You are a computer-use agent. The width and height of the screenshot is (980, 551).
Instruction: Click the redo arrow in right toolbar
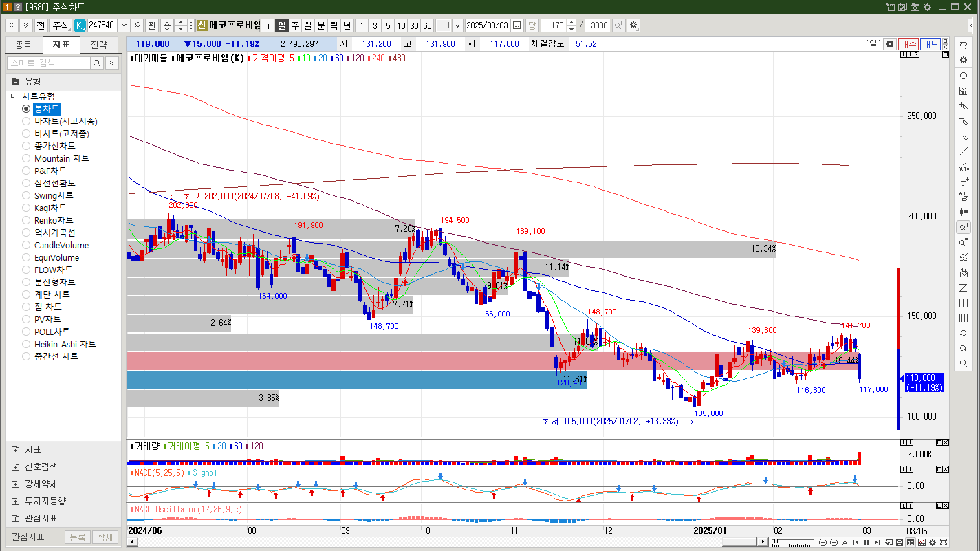(x=963, y=348)
